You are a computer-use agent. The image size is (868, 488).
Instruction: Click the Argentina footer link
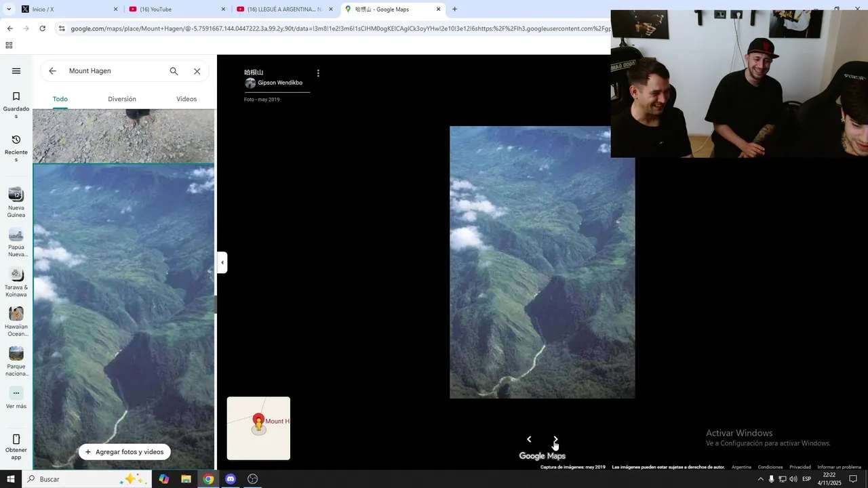click(x=741, y=467)
